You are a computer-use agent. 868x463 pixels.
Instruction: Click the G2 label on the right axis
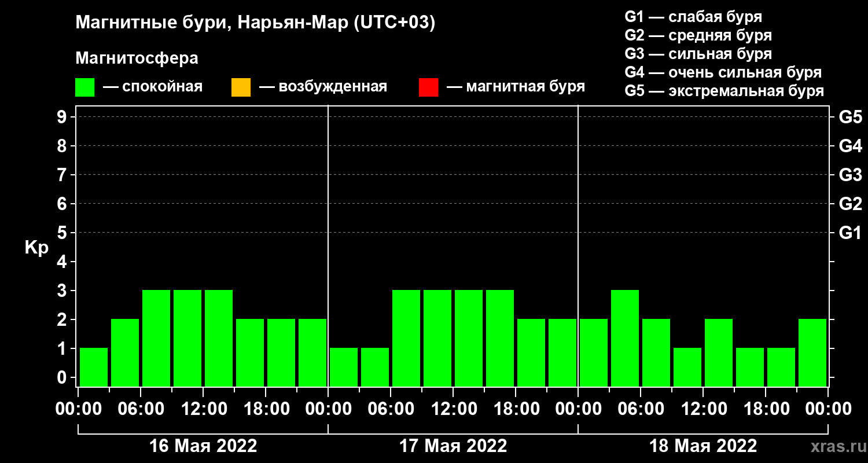point(850,204)
